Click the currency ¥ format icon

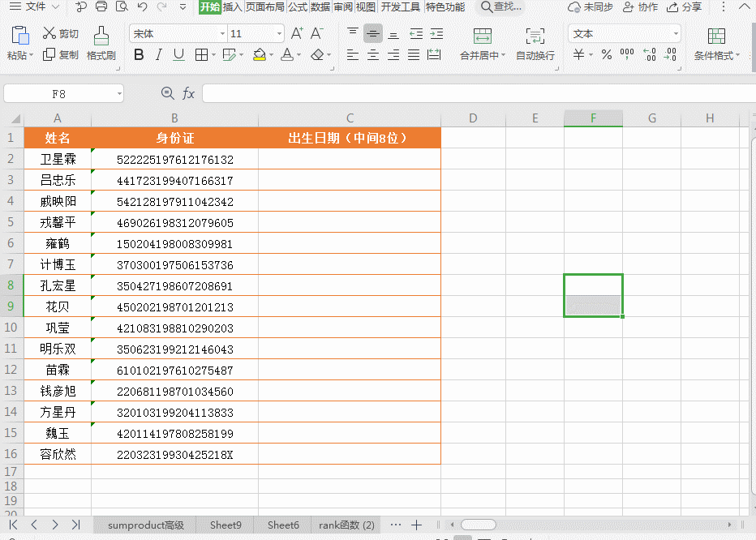pos(579,54)
